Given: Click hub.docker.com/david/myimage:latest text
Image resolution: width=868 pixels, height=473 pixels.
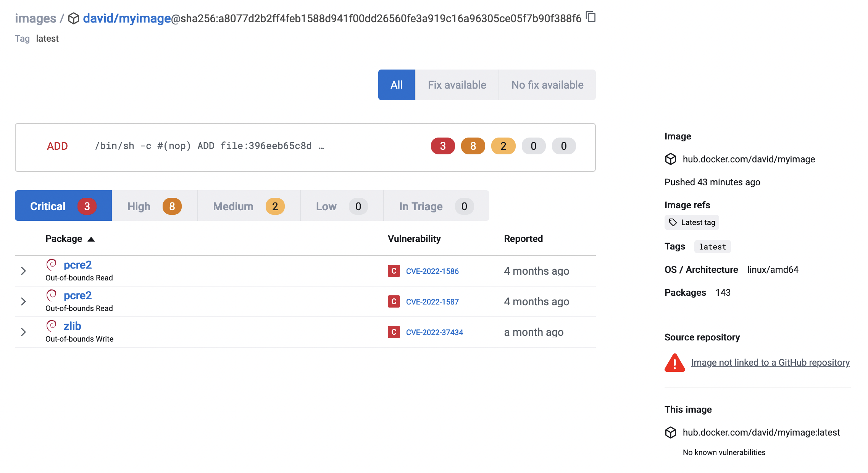Looking at the screenshot, I should (761, 432).
